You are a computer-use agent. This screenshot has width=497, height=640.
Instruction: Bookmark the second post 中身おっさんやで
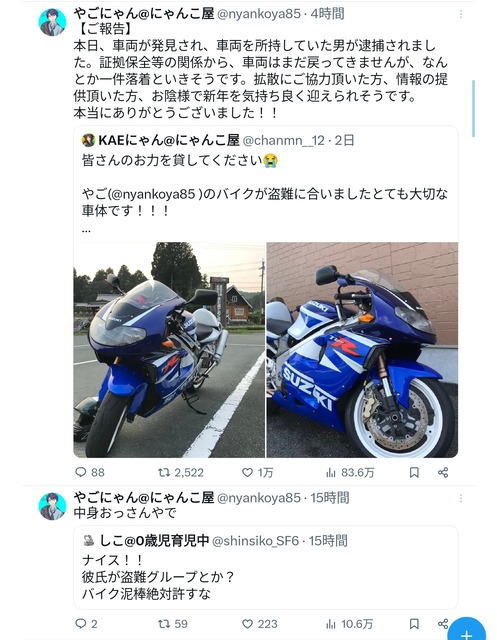(x=414, y=623)
